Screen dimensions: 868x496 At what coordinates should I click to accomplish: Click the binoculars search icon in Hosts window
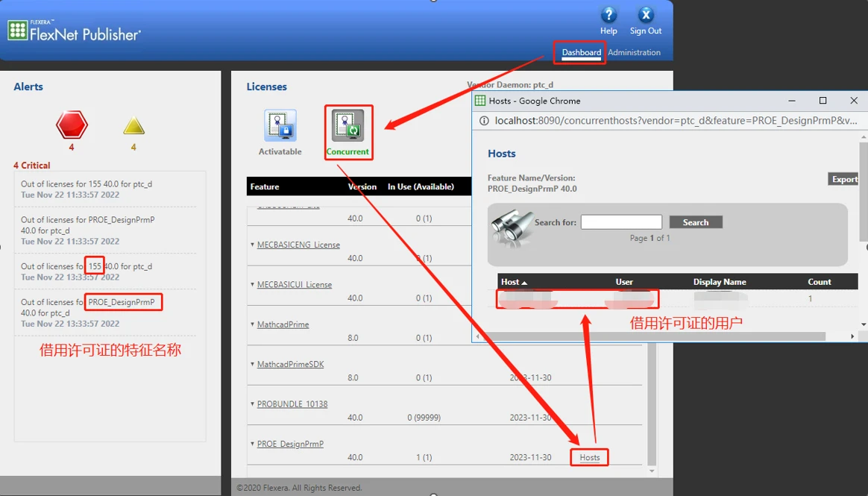(512, 227)
